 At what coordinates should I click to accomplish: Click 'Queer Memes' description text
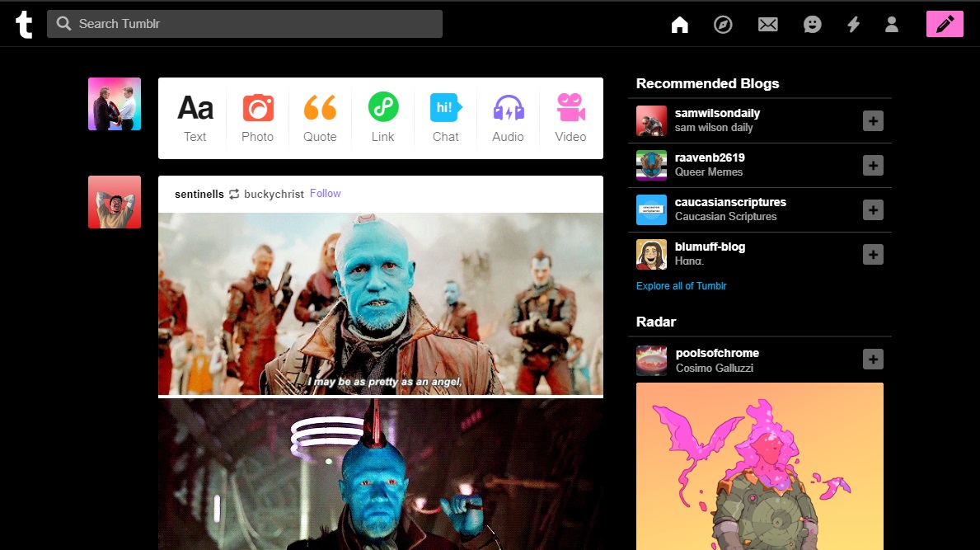(709, 172)
